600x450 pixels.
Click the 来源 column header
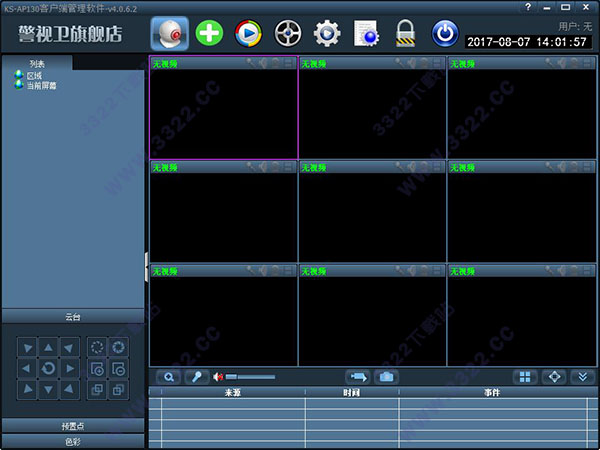[233, 393]
